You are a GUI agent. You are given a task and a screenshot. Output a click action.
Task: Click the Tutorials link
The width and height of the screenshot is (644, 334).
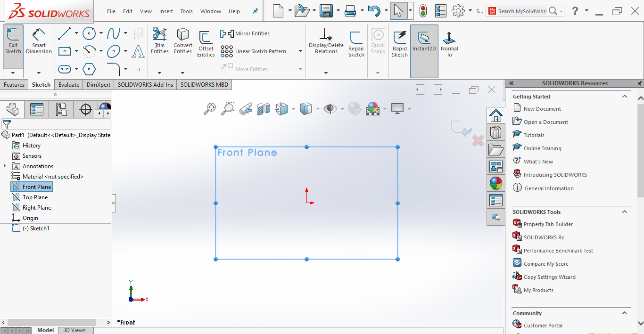(532, 135)
